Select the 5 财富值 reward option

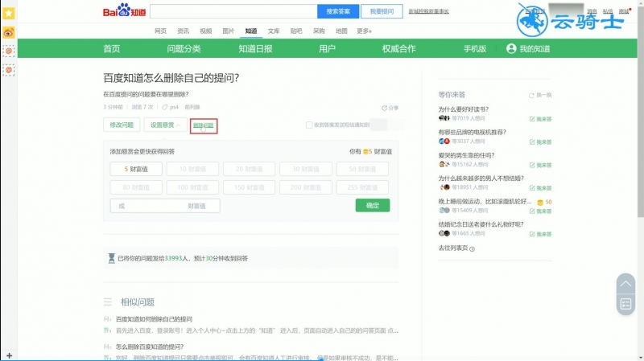click(136, 169)
